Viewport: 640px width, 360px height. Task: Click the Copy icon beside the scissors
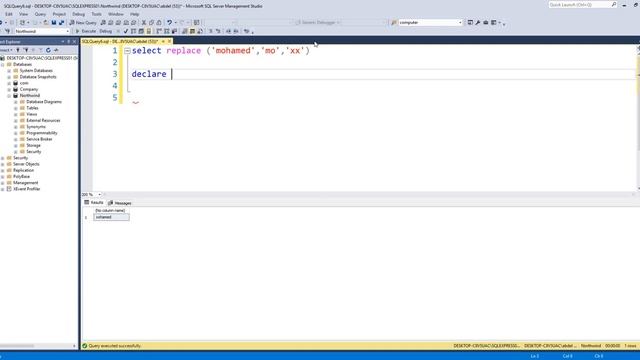(x=151, y=22)
